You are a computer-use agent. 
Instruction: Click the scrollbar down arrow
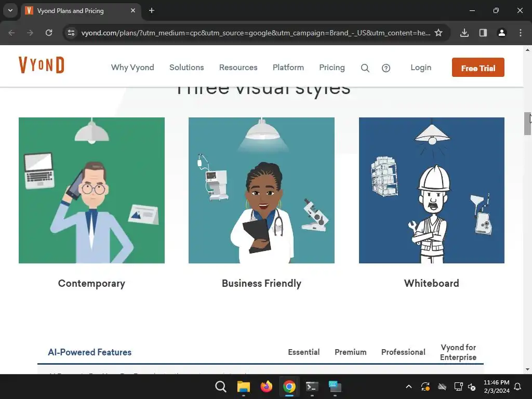click(527, 369)
